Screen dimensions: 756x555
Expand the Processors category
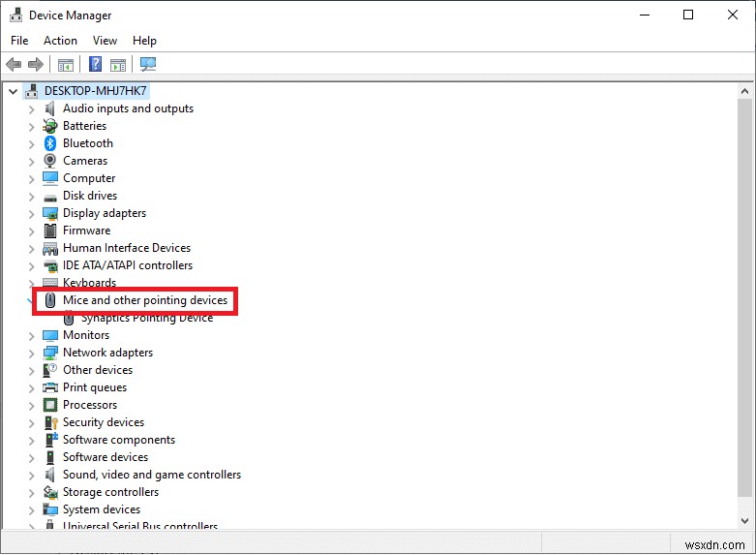31,406
